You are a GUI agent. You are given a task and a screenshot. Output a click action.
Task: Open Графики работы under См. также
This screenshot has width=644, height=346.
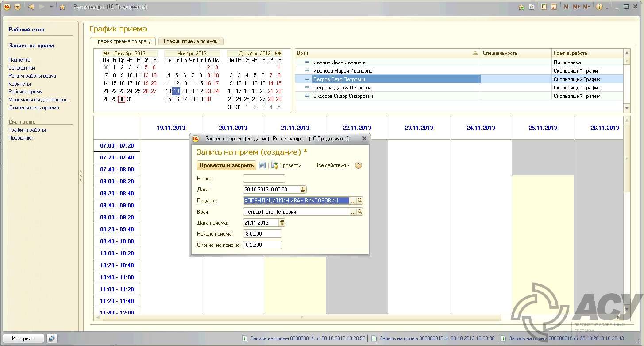[27, 130]
